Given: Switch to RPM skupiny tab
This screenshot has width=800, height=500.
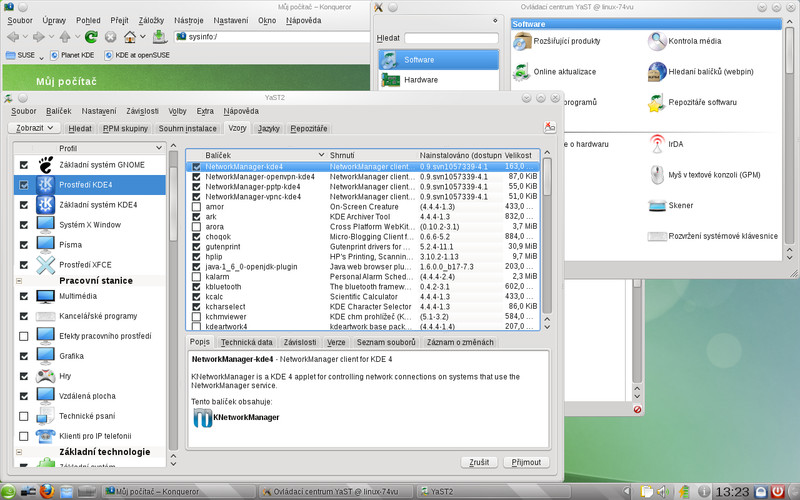Looking at the screenshot, I should 125,129.
